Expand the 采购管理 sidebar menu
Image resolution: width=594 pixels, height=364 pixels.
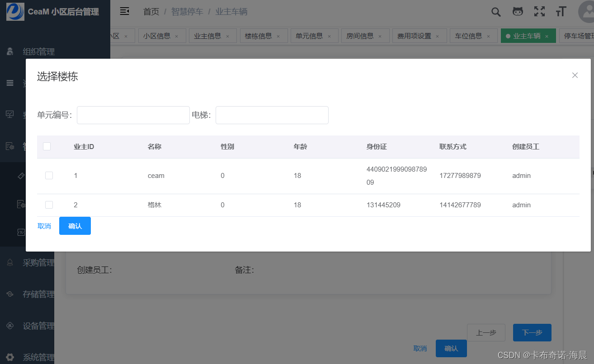(38, 263)
